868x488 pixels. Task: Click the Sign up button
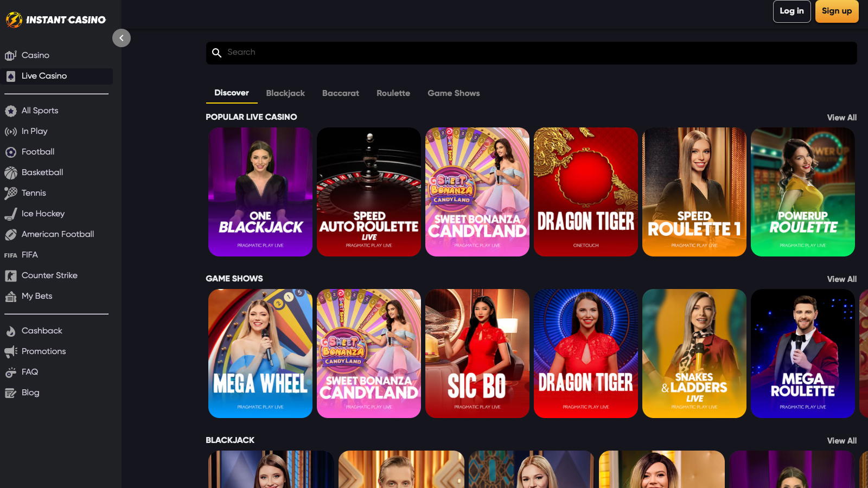click(837, 11)
